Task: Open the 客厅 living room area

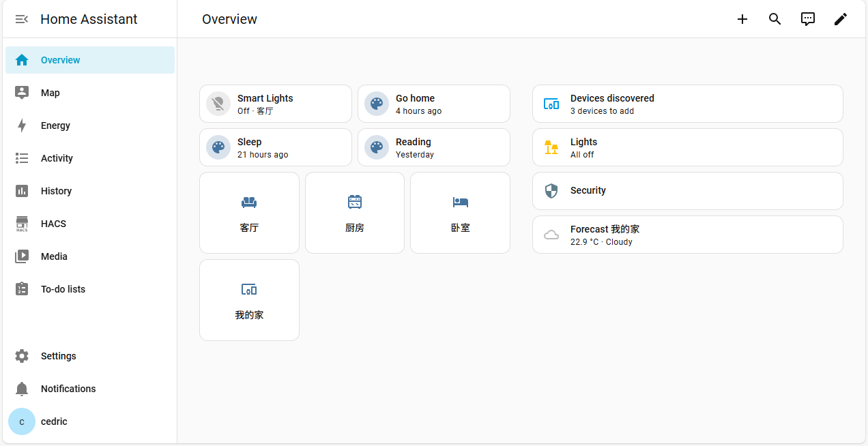Action: click(x=249, y=213)
